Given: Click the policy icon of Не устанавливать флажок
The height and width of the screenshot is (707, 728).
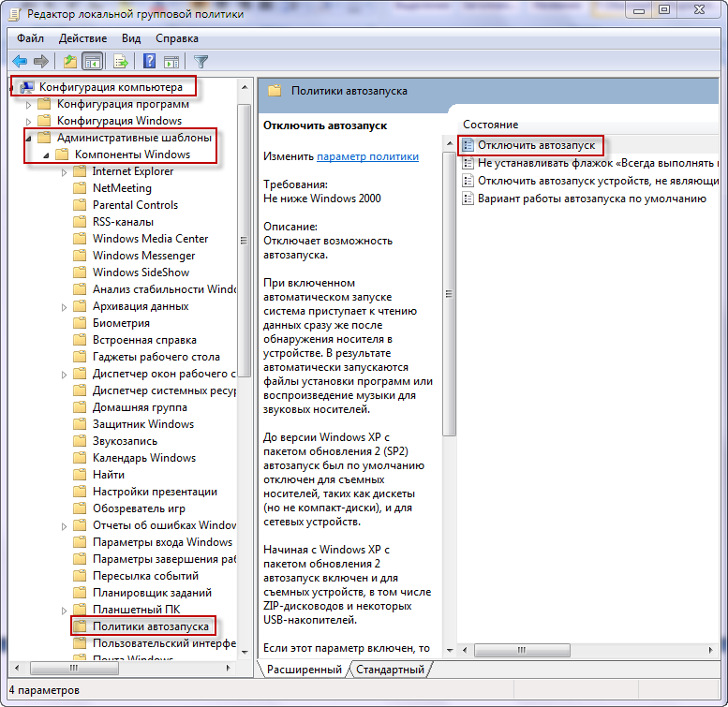Looking at the screenshot, I should [468, 163].
